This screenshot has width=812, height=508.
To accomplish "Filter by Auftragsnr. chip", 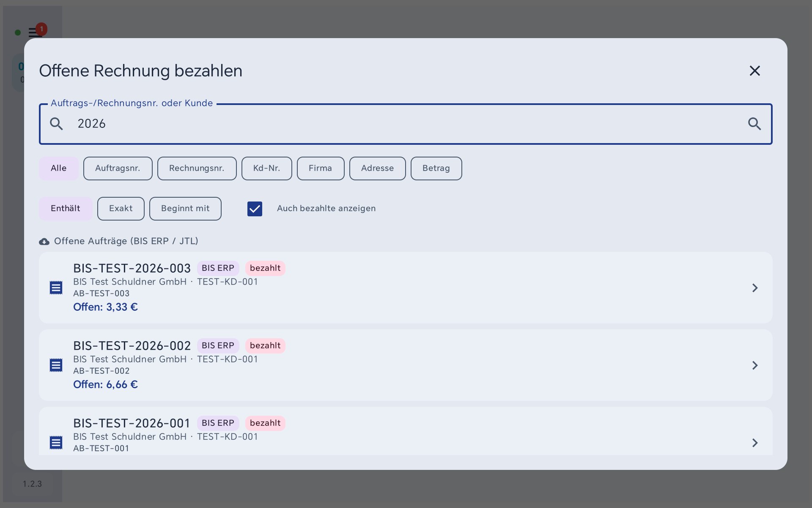I will pos(118,168).
